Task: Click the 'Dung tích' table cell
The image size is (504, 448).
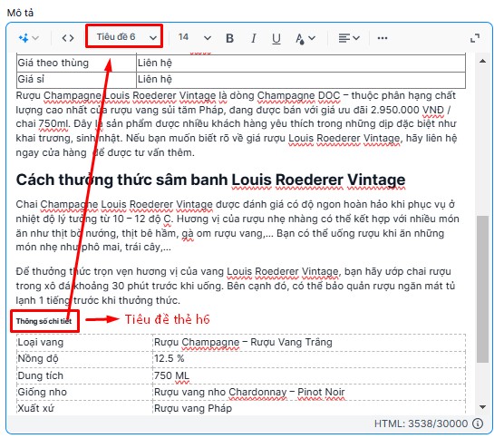Action: coord(84,375)
